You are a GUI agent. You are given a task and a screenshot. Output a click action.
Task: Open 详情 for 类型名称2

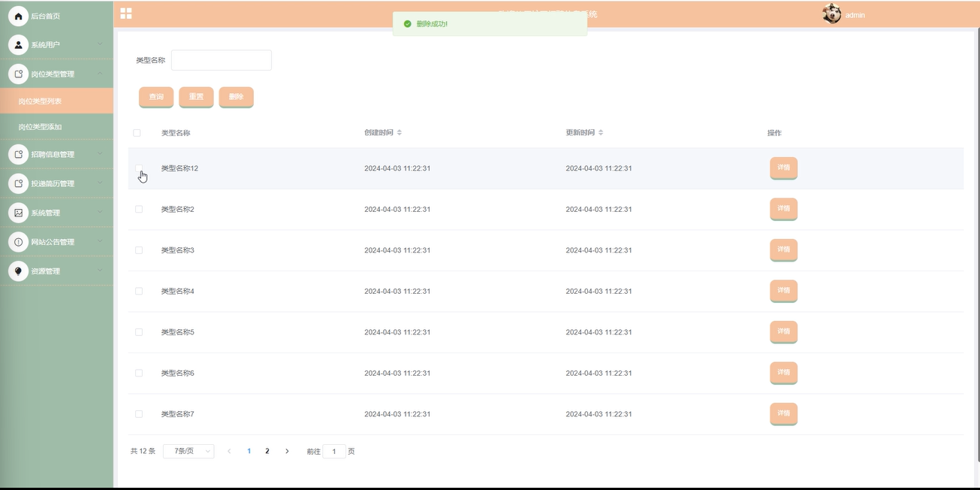[x=783, y=209]
